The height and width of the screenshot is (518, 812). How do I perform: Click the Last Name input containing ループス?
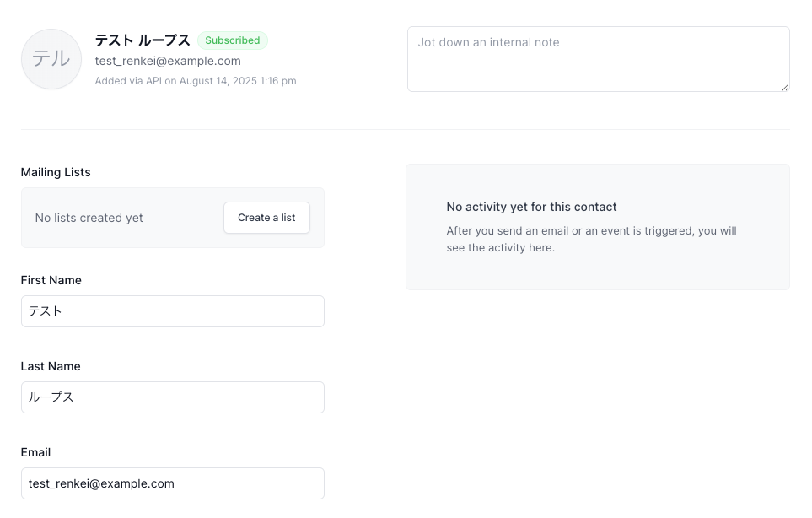[173, 397]
